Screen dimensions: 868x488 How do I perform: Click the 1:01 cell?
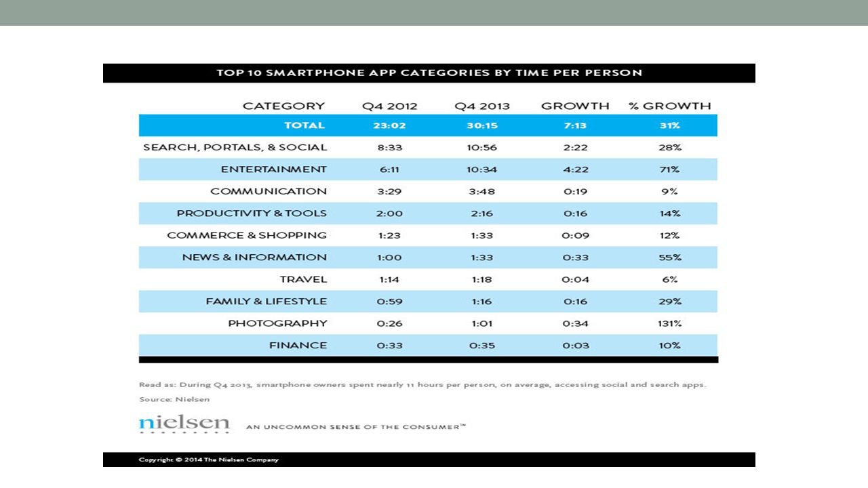click(x=482, y=323)
